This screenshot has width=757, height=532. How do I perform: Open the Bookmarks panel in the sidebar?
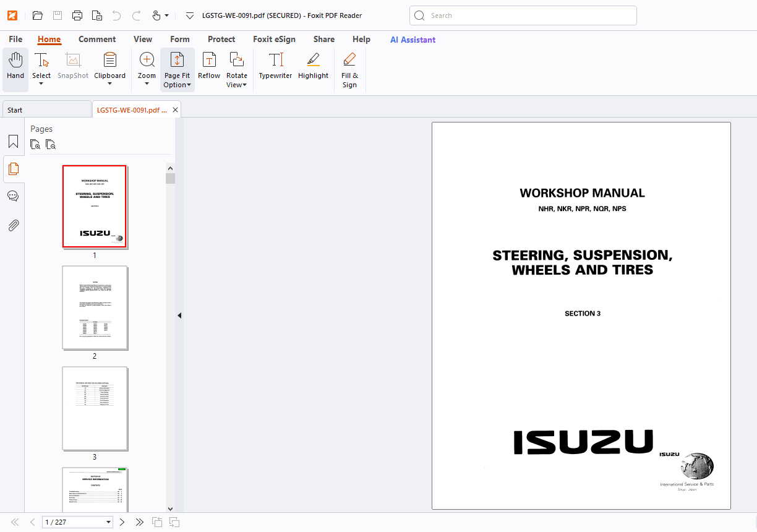13,142
